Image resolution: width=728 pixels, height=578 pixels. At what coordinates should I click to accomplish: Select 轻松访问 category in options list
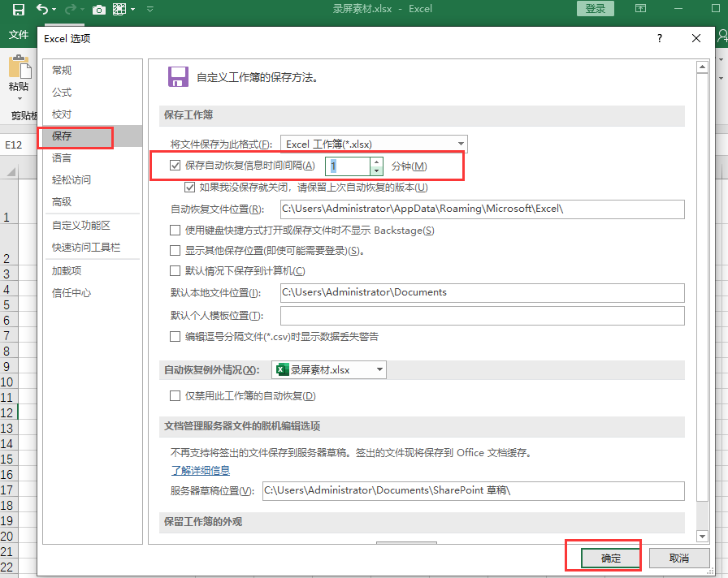(x=93, y=180)
